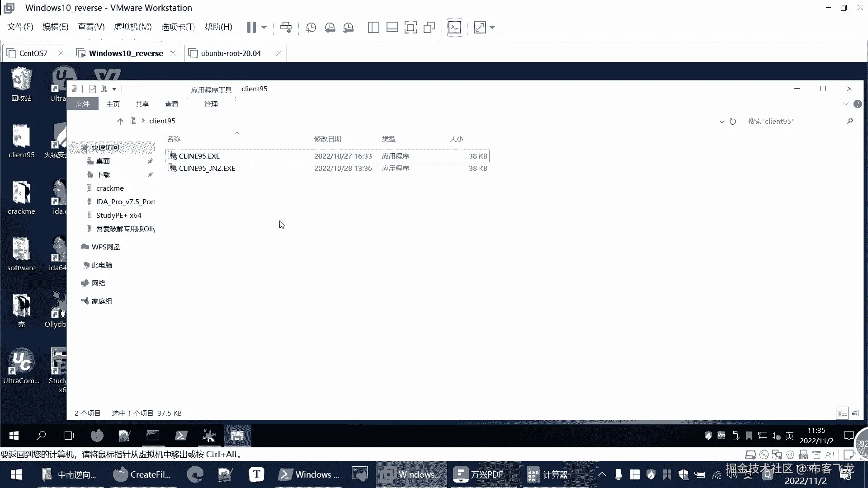The width and height of the screenshot is (868, 488).
Task: Select CLINE95_JNZ.EXE file
Action: click(207, 168)
